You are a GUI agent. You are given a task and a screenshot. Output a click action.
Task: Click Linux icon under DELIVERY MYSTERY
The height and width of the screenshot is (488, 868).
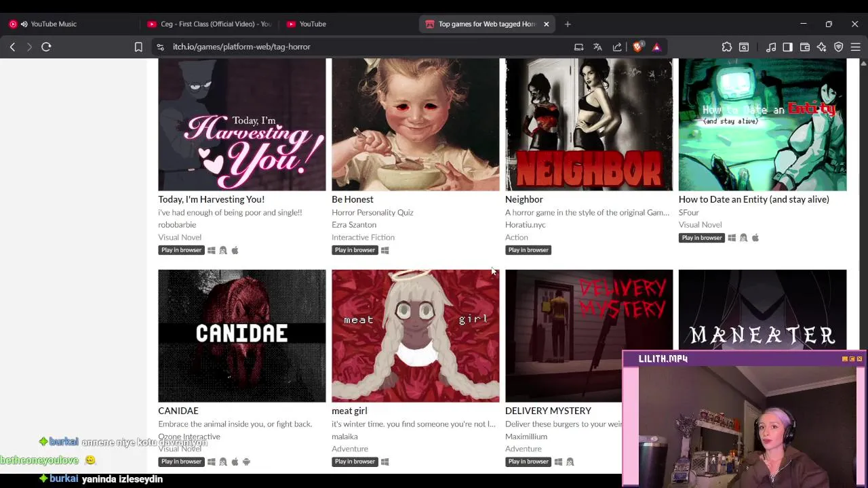coord(570,462)
